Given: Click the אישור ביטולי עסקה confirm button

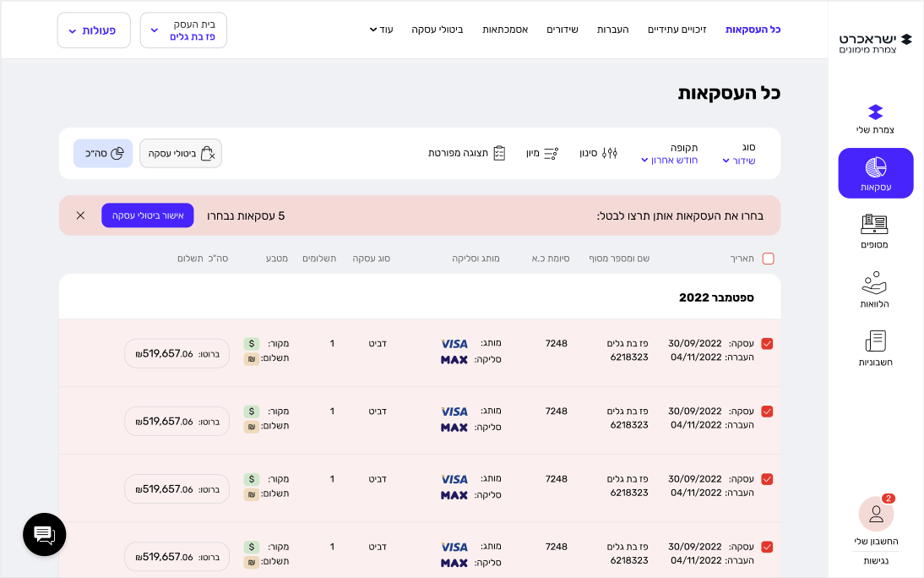Looking at the screenshot, I should [x=148, y=215].
